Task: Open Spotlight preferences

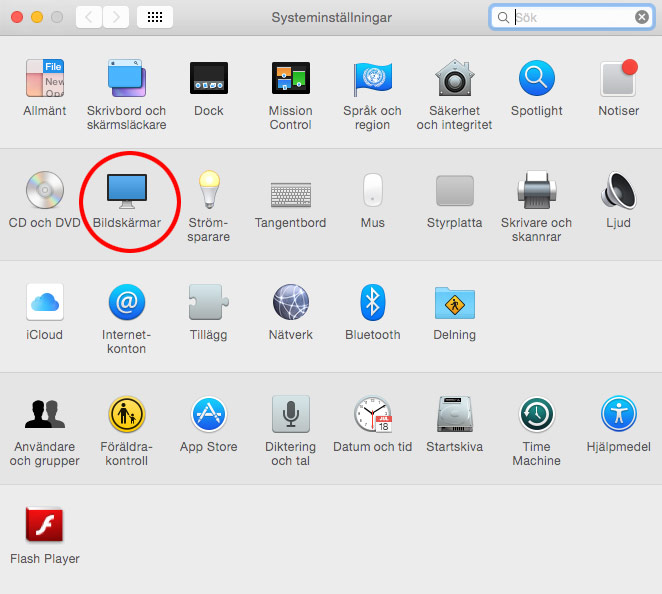Action: tap(536, 79)
